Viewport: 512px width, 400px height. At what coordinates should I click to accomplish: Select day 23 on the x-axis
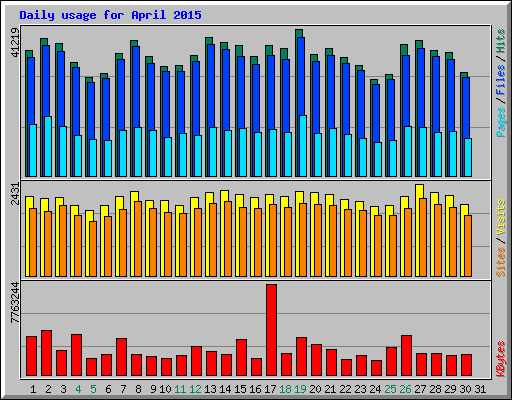point(360,389)
